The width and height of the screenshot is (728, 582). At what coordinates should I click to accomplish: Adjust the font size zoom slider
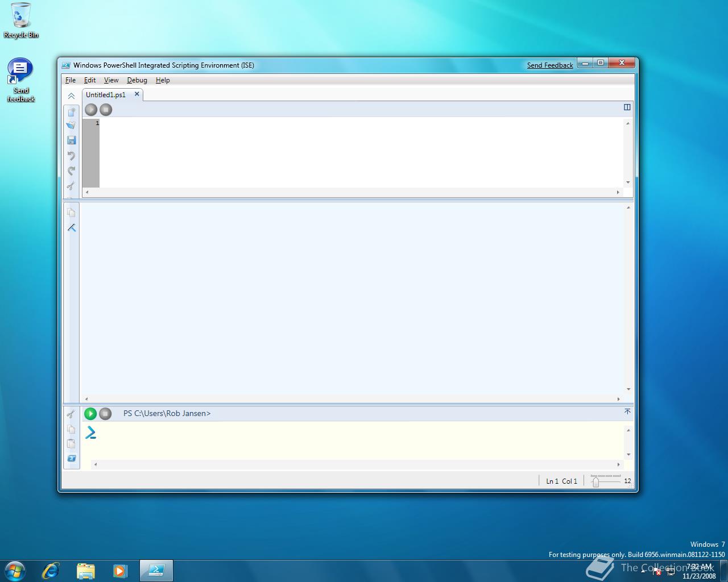click(595, 482)
